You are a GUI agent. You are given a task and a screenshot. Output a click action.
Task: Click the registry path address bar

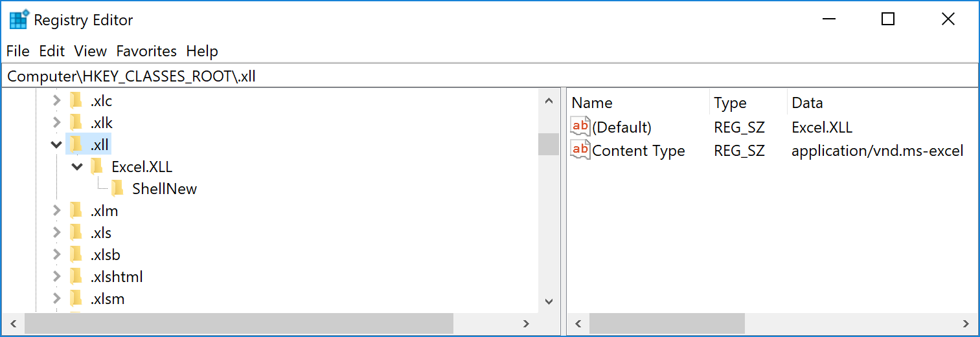490,76
